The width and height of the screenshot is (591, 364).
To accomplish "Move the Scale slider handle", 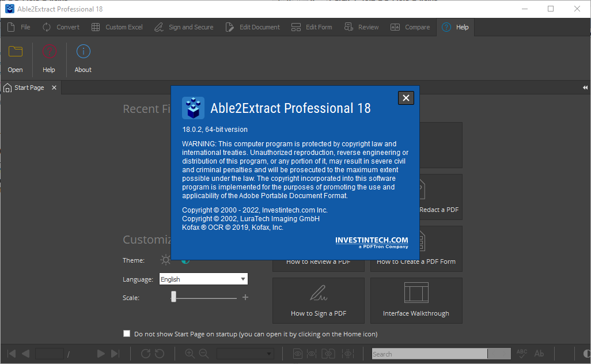I will pyautogui.click(x=173, y=297).
